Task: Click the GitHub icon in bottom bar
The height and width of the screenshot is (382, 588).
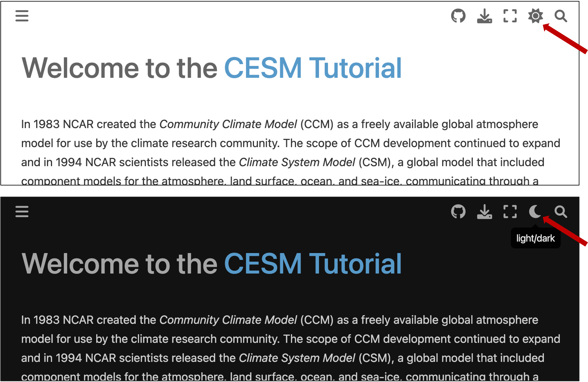Action: 459,212
